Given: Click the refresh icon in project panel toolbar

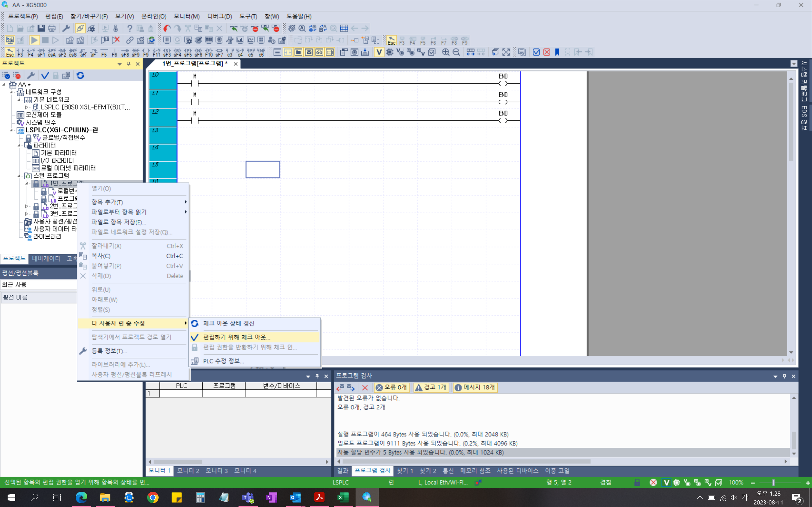Looking at the screenshot, I should (80, 75).
